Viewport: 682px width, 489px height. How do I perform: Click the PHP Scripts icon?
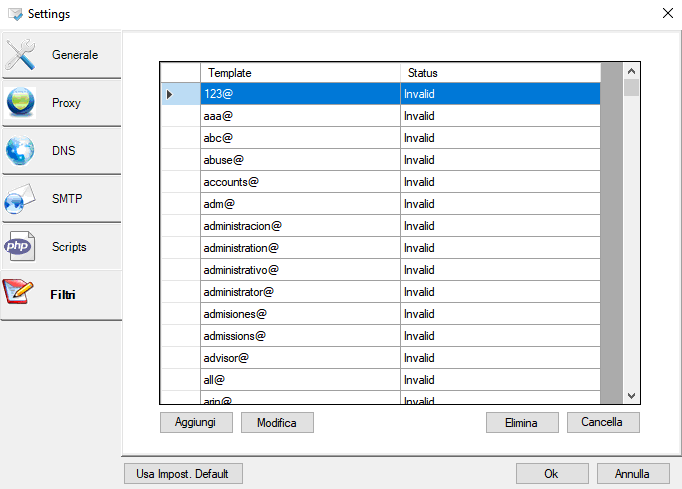[x=20, y=247]
